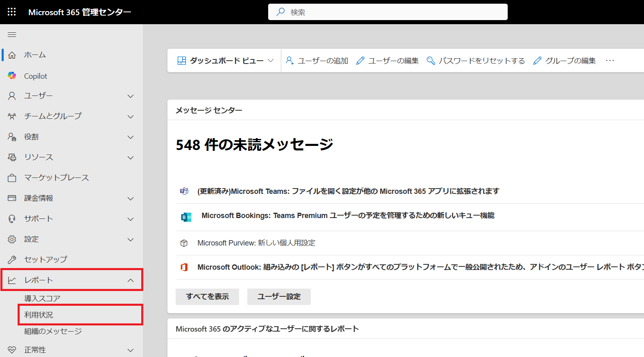Click the Settings gear icon

click(x=12, y=239)
